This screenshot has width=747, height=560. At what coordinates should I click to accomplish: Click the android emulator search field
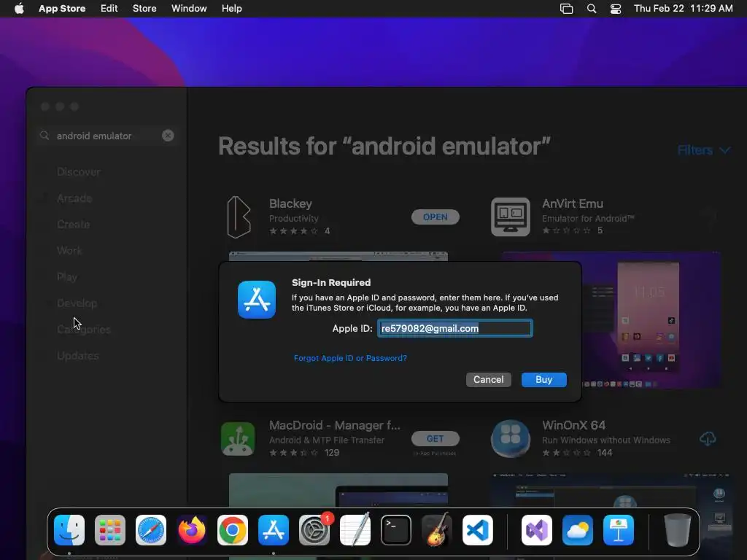107,136
